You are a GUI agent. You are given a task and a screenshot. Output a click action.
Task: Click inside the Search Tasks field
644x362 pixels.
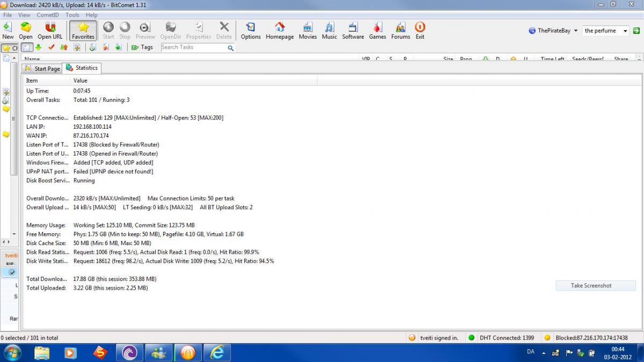click(193, 47)
